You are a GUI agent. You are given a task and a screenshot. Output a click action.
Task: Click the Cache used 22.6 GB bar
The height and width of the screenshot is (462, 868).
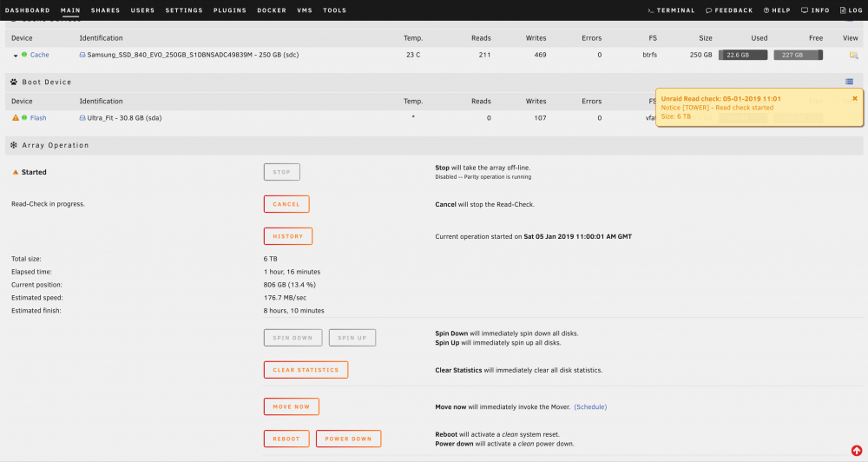click(743, 55)
